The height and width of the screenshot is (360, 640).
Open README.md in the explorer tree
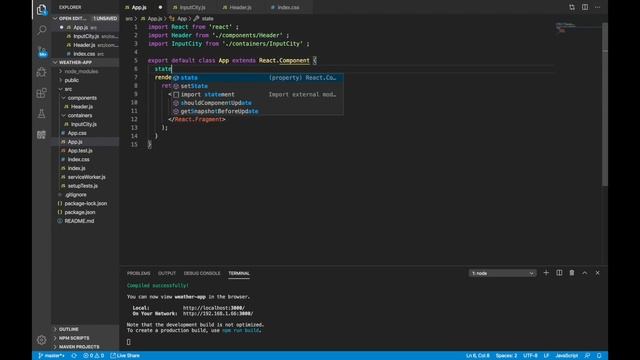[x=79, y=221]
